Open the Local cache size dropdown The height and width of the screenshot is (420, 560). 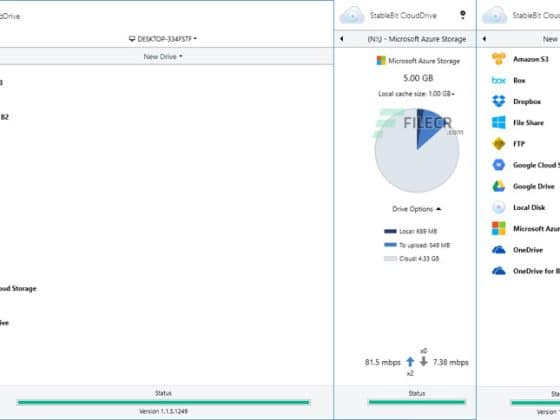coord(416,94)
